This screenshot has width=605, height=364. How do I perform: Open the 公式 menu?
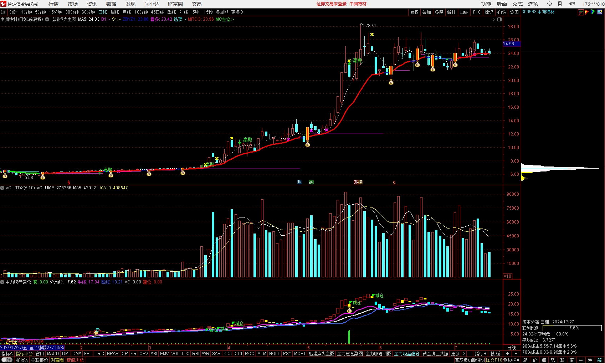tap(518, 4)
